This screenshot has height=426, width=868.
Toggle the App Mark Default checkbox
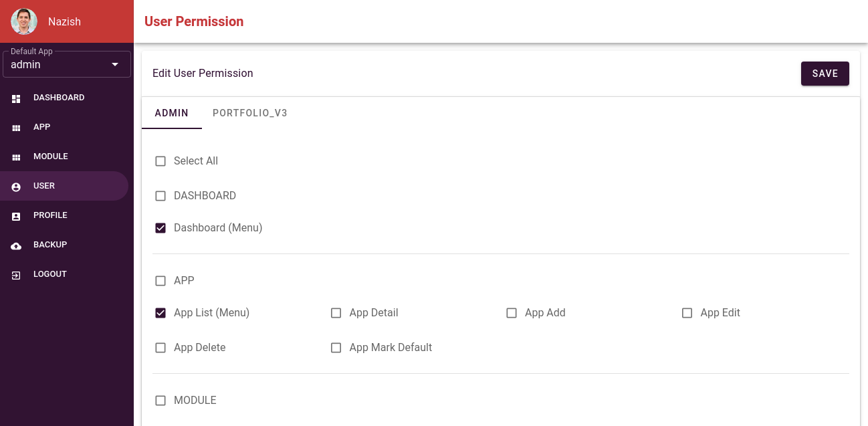point(336,348)
